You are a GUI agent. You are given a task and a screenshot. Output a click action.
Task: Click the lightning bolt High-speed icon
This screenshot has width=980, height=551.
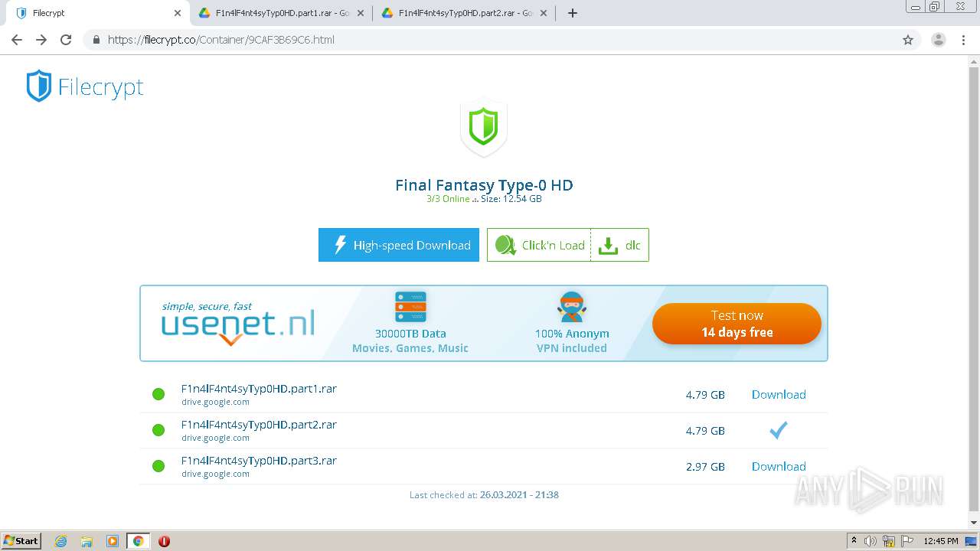(x=341, y=245)
